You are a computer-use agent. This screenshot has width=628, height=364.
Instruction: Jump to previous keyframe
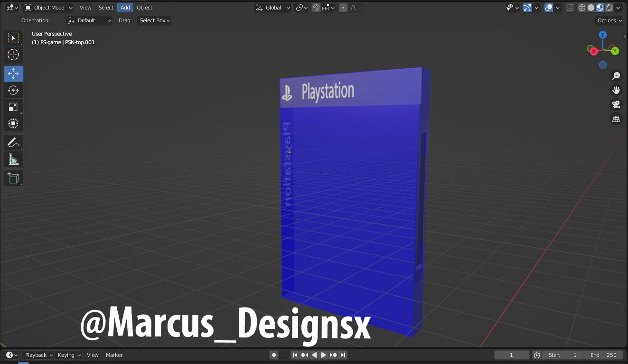pos(304,355)
